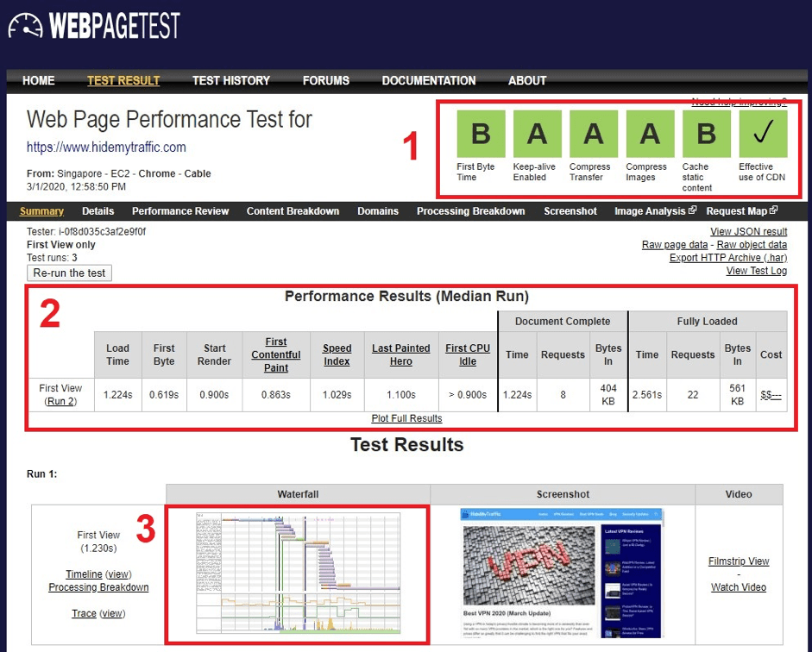Open the ABOUT page
The height and width of the screenshot is (652, 812).
coord(527,81)
